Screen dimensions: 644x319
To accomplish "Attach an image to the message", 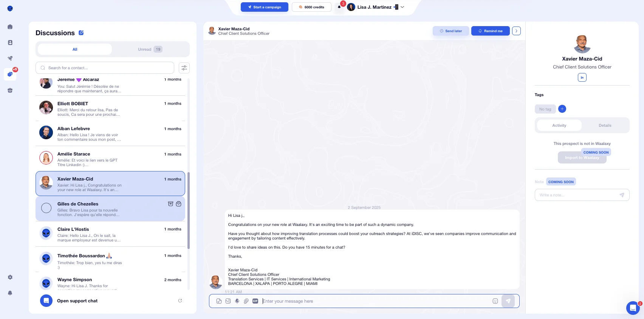I will [x=228, y=301].
